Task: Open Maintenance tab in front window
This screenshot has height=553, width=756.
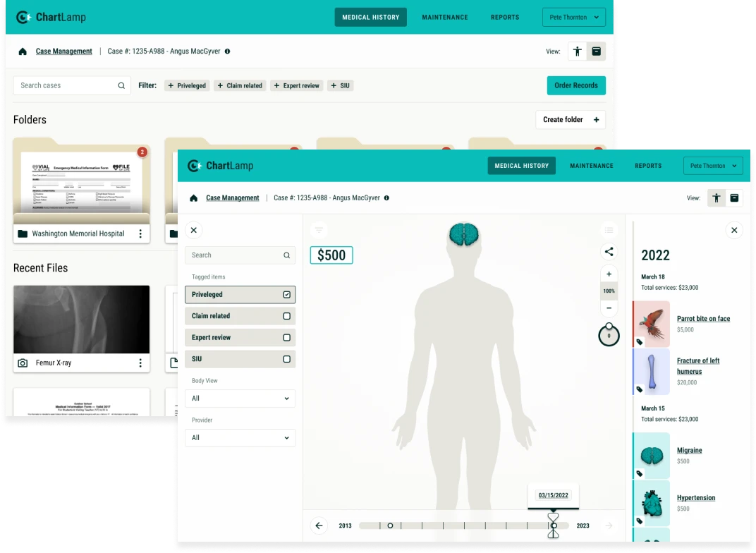Action: click(592, 166)
